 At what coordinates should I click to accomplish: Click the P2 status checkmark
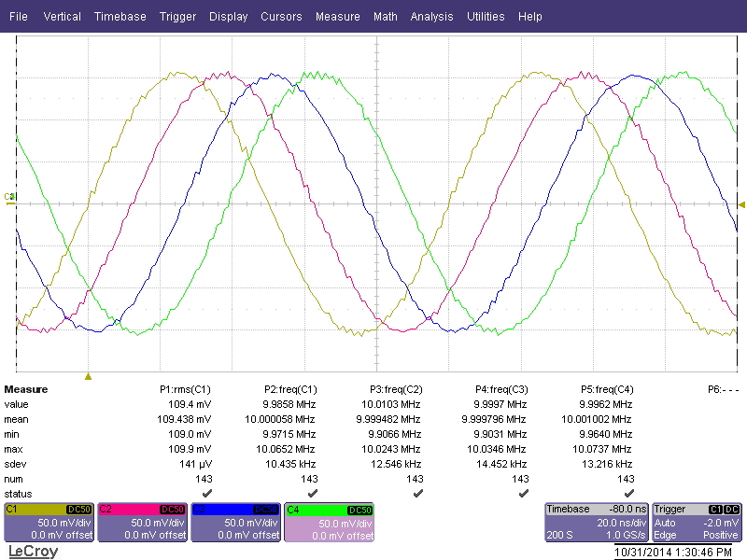point(313,494)
